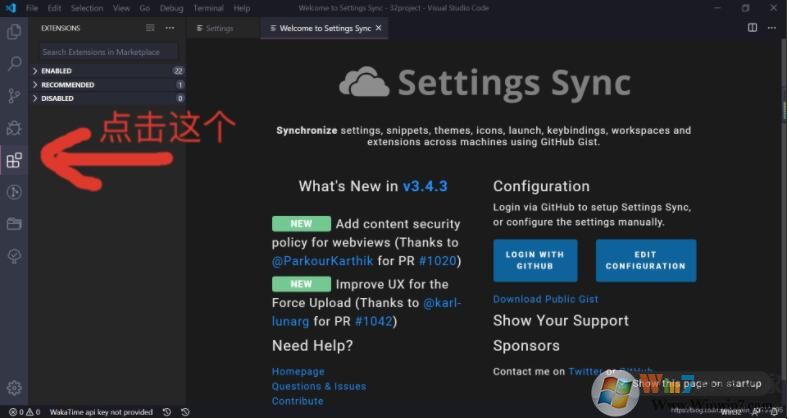Open the Debug view in activity bar
Viewport: 789px width, 419px height.
tap(14, 128)
